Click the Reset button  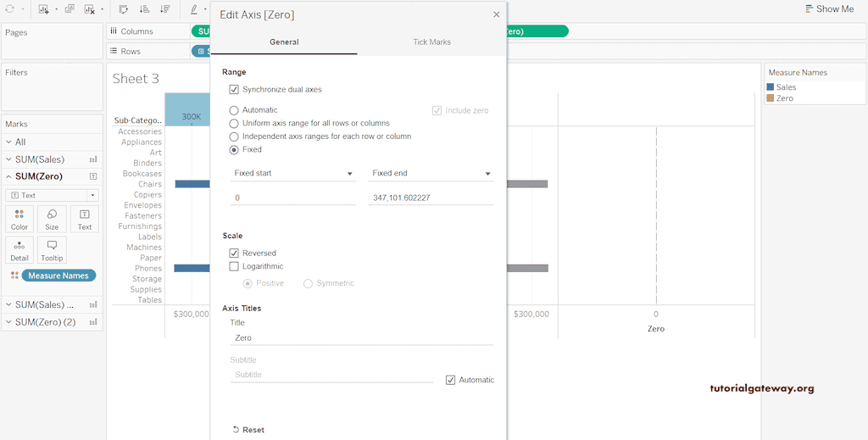click(x=248, y=430)
